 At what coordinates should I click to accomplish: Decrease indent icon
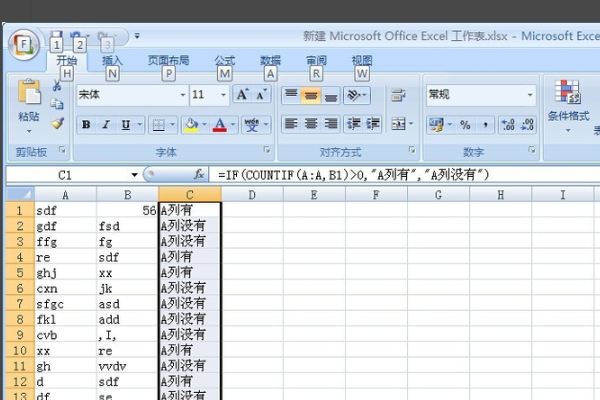(354, 124)
